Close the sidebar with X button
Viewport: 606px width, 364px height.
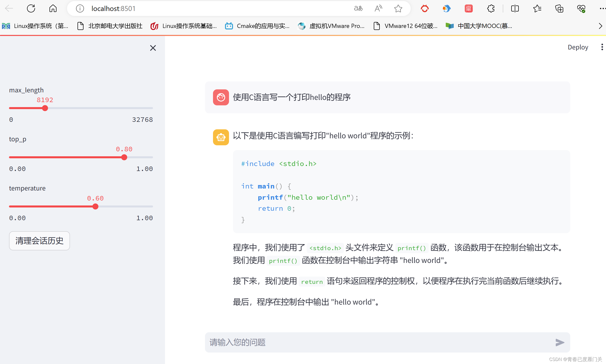pos(153,48)
